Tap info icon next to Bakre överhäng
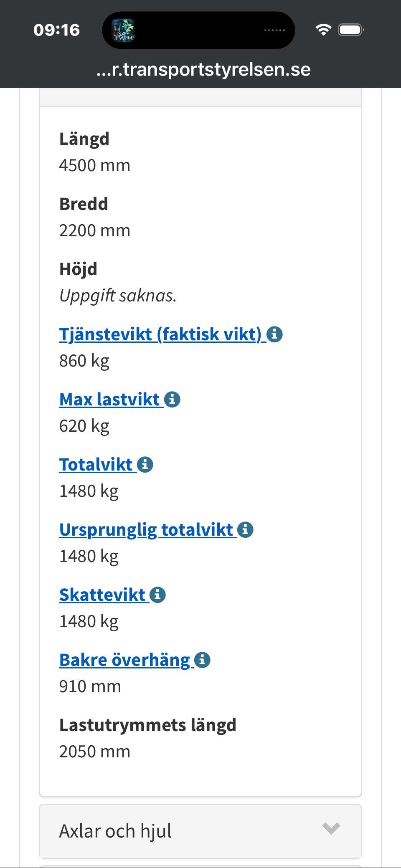 point(202,660)
